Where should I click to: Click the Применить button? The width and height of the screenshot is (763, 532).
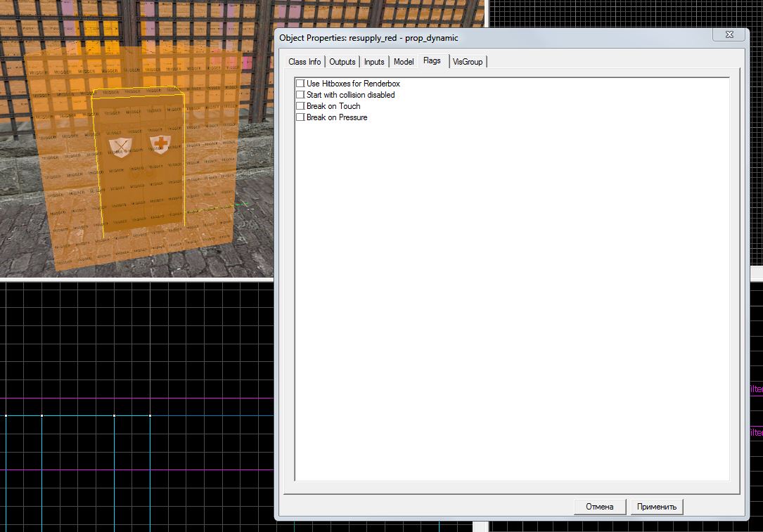[656, 507]
